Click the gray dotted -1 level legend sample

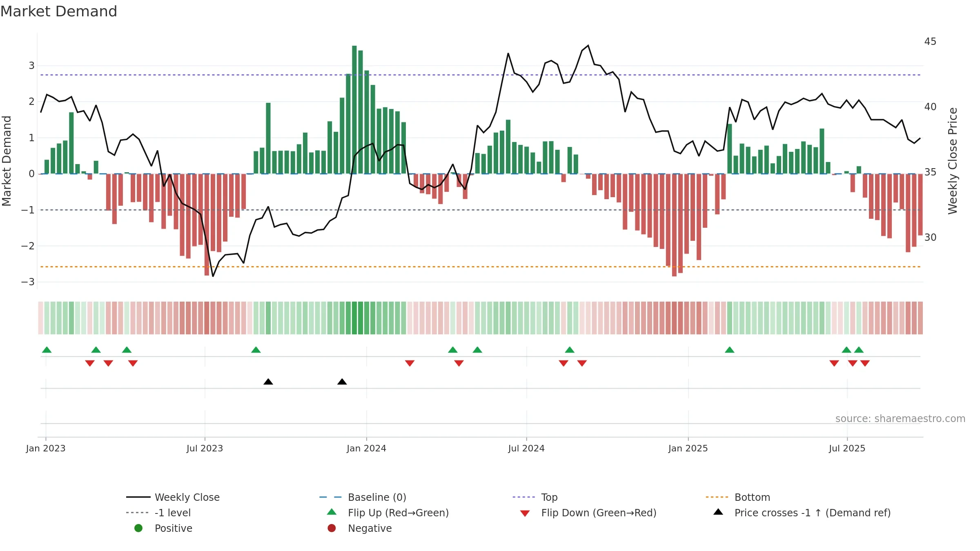click(138, 513)
